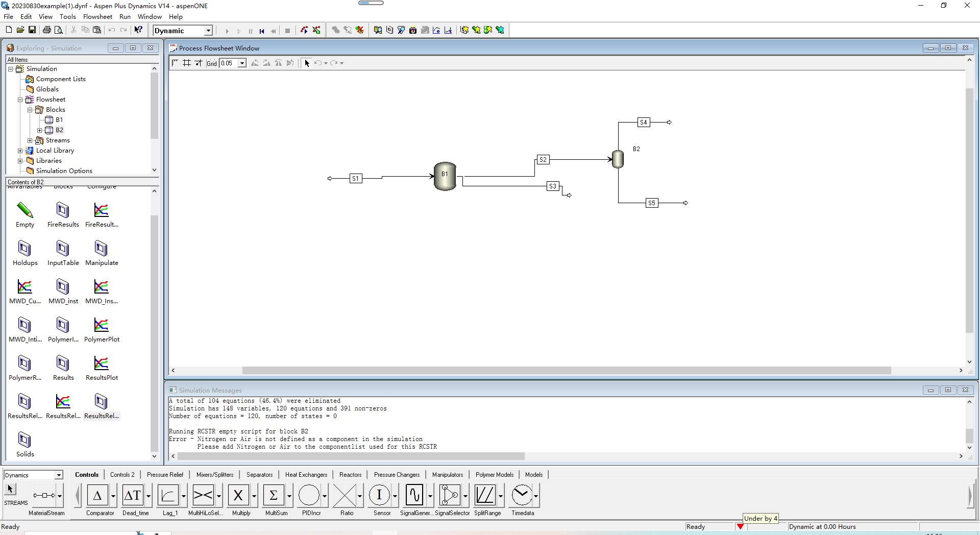This screenshot has width=980, height=535.
Task: Switch to the Heat Exchangers tab
Action: 306,475
